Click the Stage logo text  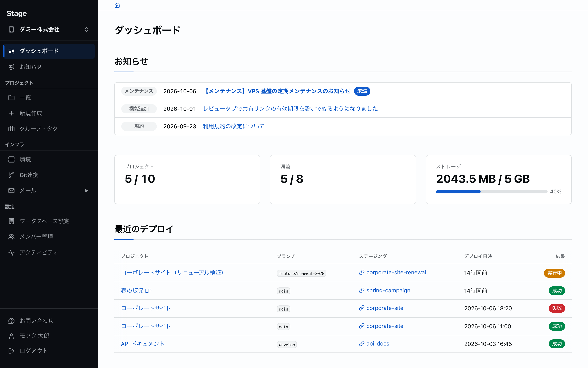coord(17,13)
